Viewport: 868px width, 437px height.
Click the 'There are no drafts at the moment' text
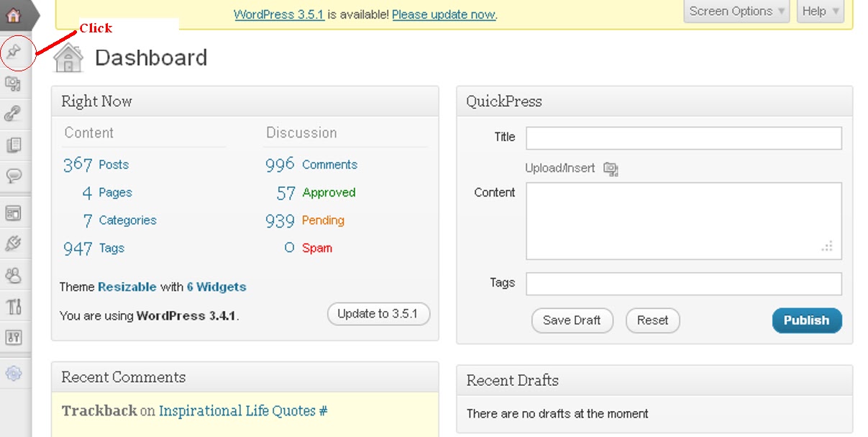pyautogui.click(x=557, y=414)
